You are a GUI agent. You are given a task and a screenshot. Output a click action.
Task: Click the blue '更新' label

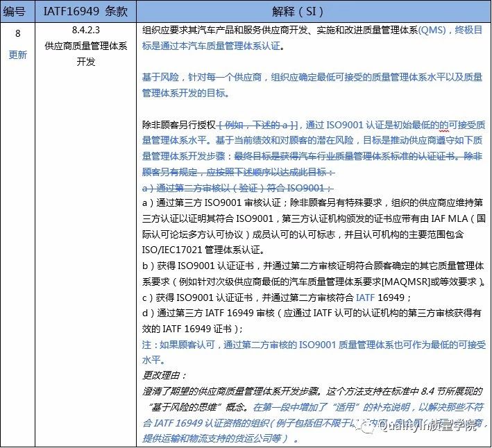(x=18, y=55)
